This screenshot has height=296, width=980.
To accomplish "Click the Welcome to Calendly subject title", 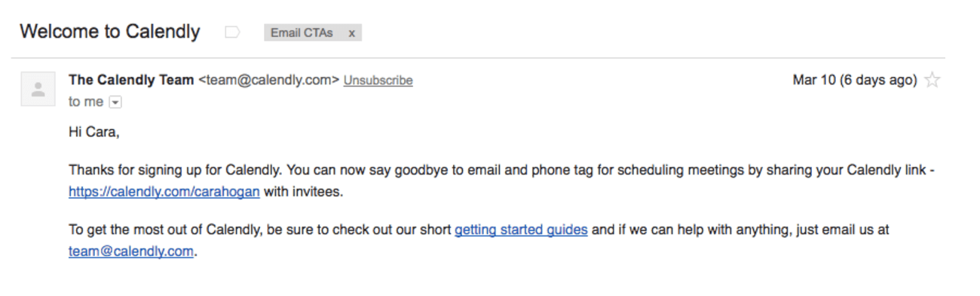I will coord(110,32).
